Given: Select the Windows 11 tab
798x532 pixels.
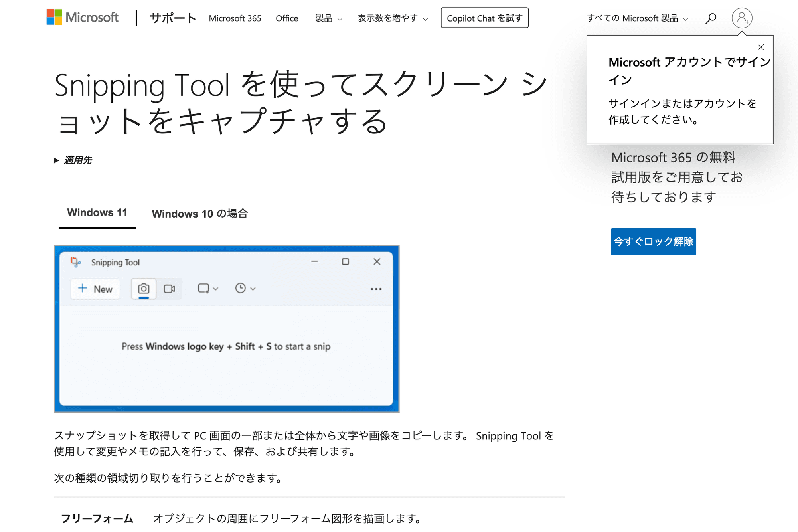Looking at the screenshot, I should coord(97,213).
